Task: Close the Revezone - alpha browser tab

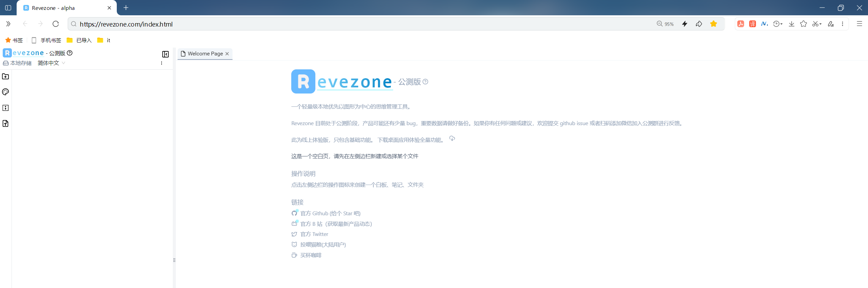Action: point(109,8)
